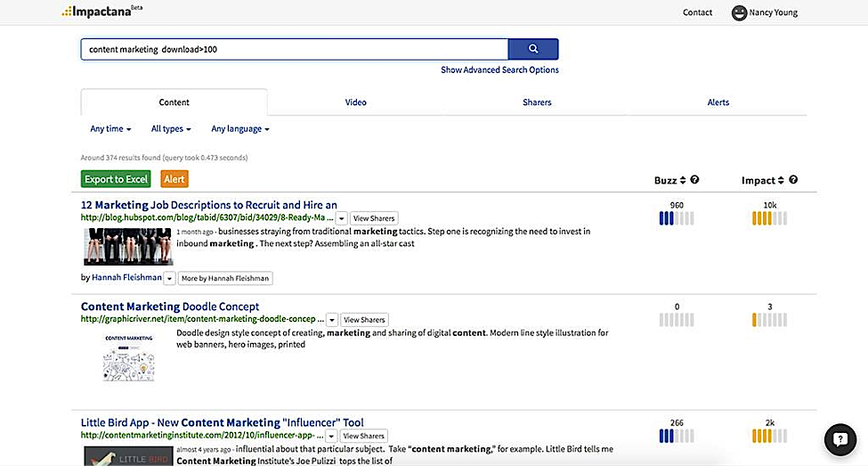Open the All types filter dropdown
This screenshot has width=868, height=466.
tap(171, 128)
